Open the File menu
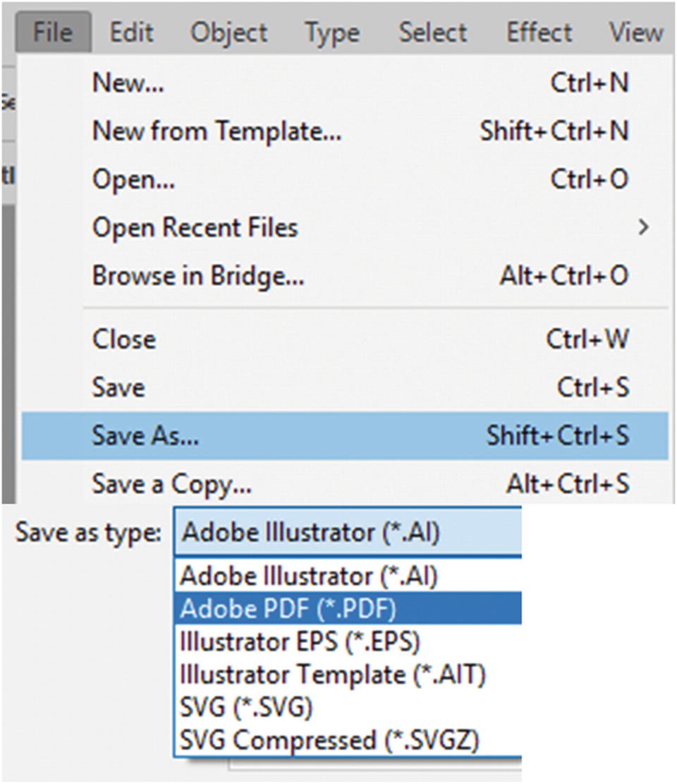This screenshot has height=784, width=677. (53, 32)
